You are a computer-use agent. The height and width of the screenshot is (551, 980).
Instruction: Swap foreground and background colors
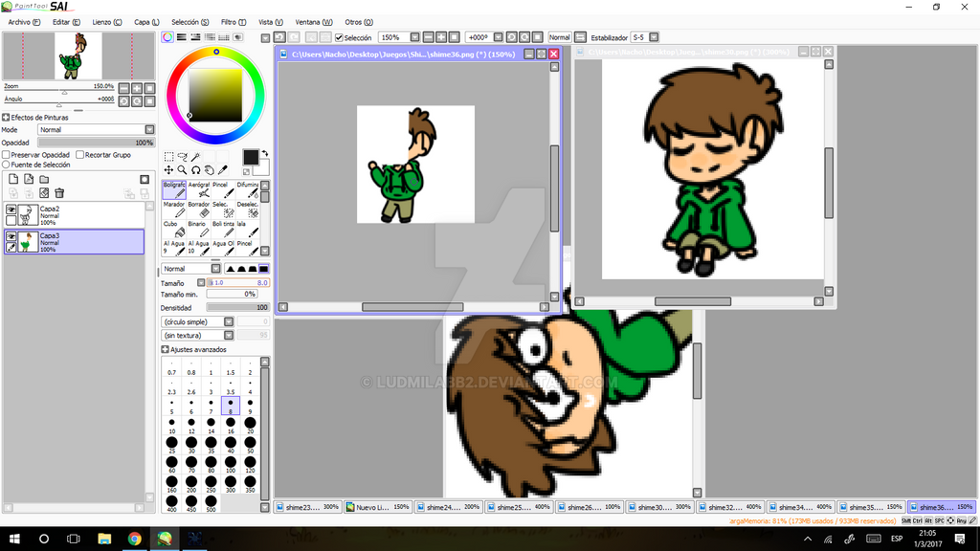(x=265, y=153)
